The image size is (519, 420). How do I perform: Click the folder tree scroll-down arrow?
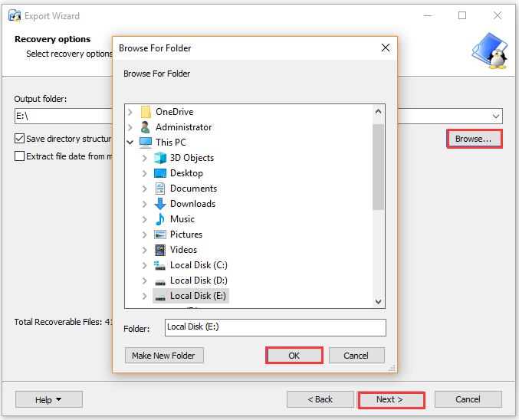379,301
